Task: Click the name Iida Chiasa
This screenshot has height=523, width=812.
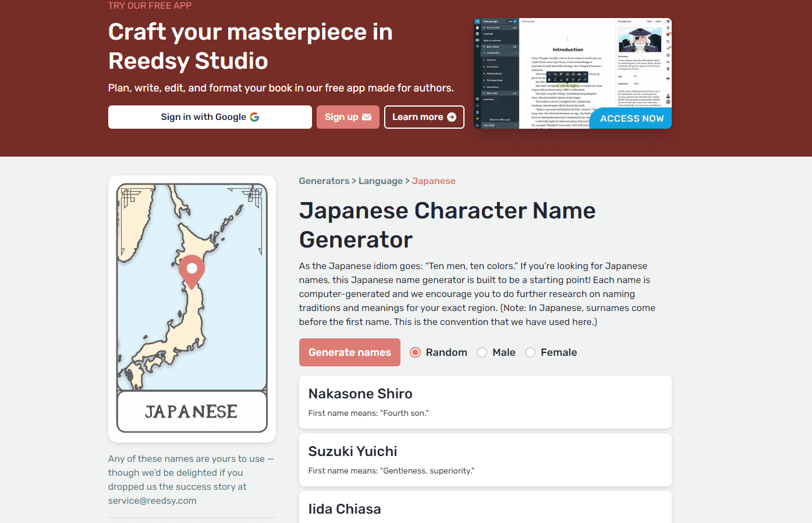Action: click(345, 509)
